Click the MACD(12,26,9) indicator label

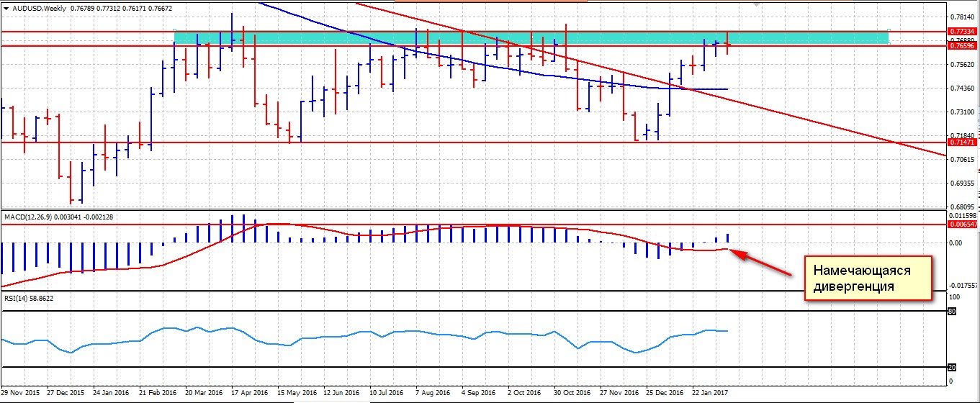coord(29,217)
